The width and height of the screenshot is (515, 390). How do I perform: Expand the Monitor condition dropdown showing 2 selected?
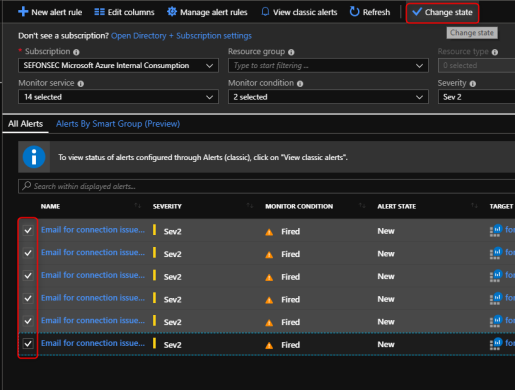tap(328, 97)
